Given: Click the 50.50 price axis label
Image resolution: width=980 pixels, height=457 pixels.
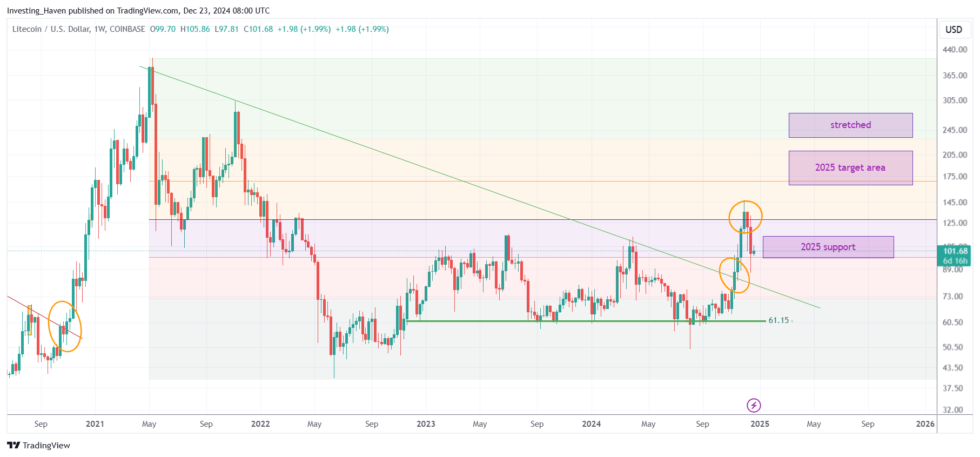Looking at the screenshot, I should pos(952,347).
